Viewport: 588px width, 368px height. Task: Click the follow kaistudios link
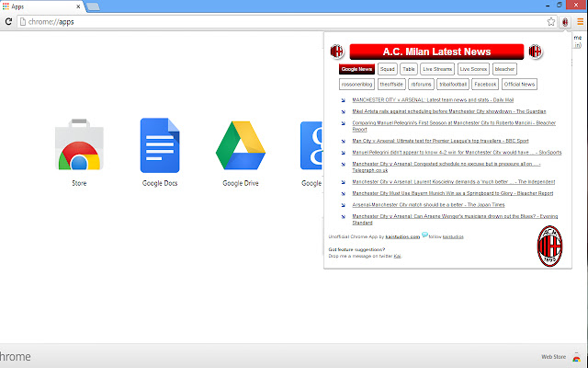click(453, 236)
